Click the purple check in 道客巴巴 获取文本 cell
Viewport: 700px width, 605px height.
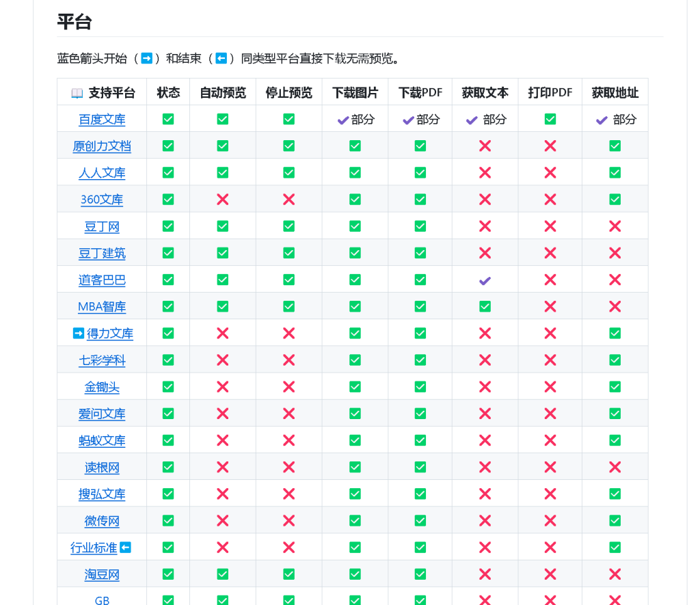pos(485,280)
